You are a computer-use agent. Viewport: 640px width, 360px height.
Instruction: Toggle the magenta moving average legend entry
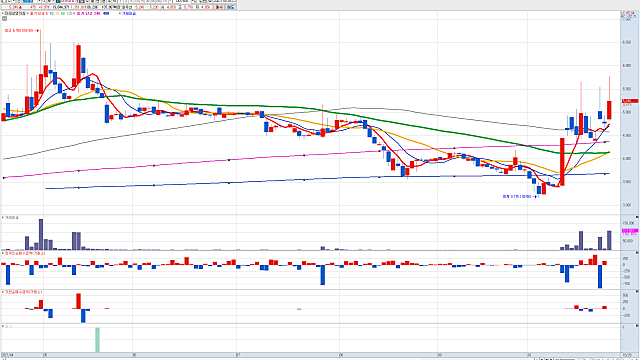point(88,13)
